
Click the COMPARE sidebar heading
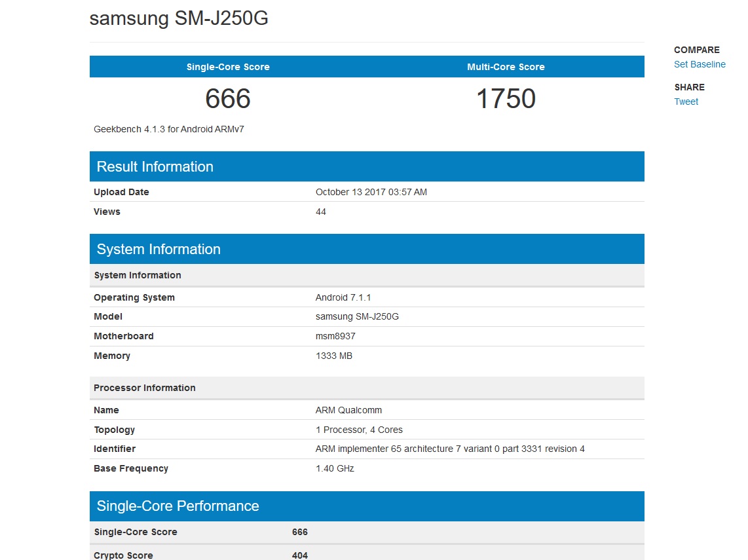pos(696,50)
